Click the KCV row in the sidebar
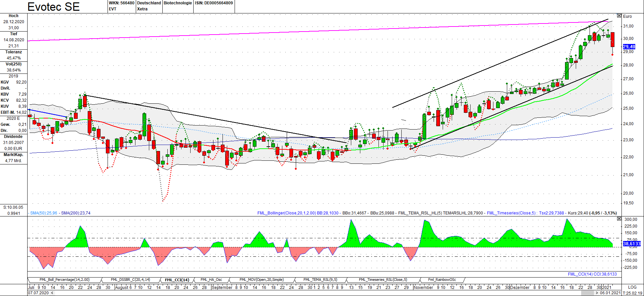Viewport: 644px width, 296px height. coord(13,100)
